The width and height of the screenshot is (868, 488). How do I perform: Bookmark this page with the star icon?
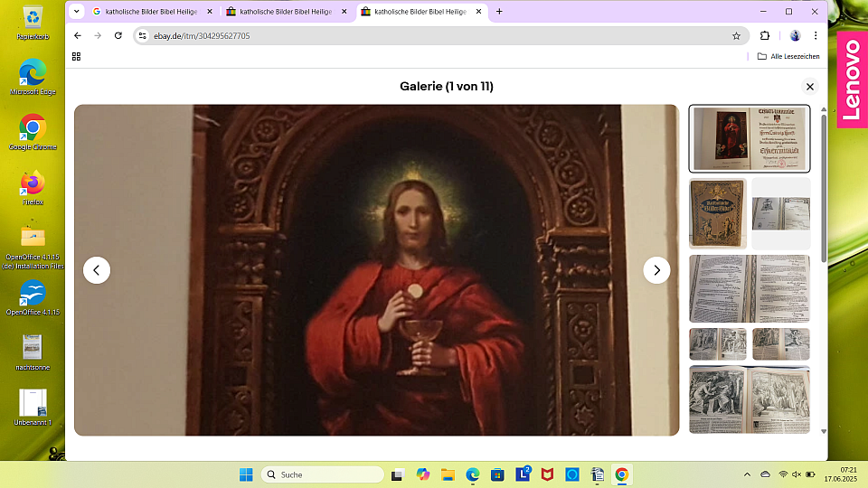point(736,36)
